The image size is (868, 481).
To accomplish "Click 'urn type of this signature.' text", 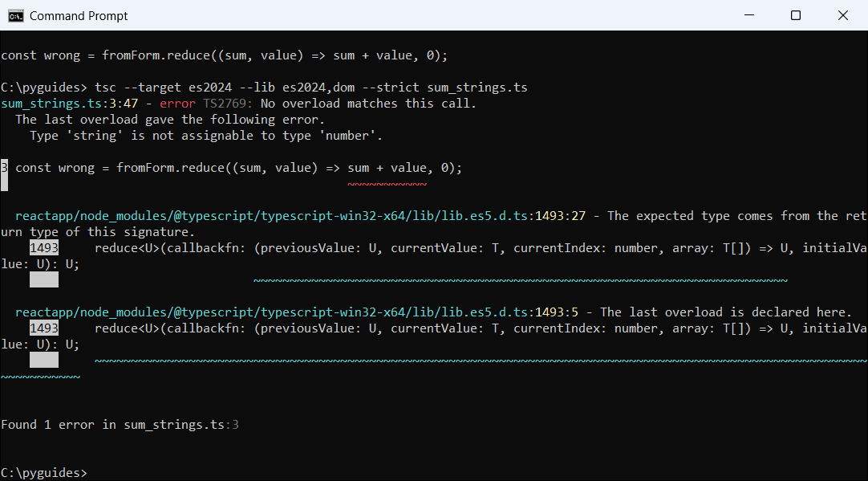I will 98,232.
